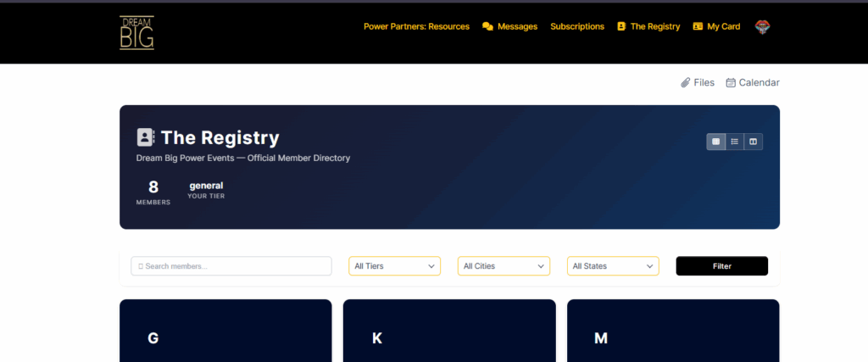Click the Dream Big logo
868x362 pixels.
click(136, 32)
